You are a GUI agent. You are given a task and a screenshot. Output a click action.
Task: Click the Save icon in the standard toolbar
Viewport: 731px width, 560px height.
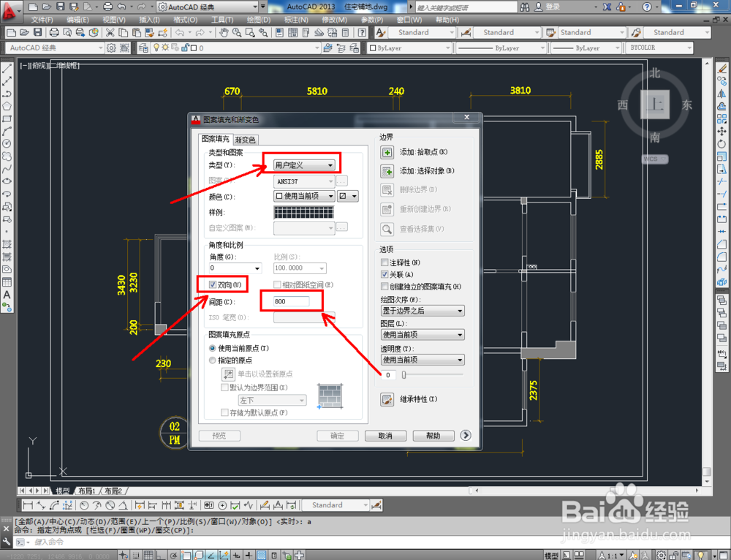38,32
